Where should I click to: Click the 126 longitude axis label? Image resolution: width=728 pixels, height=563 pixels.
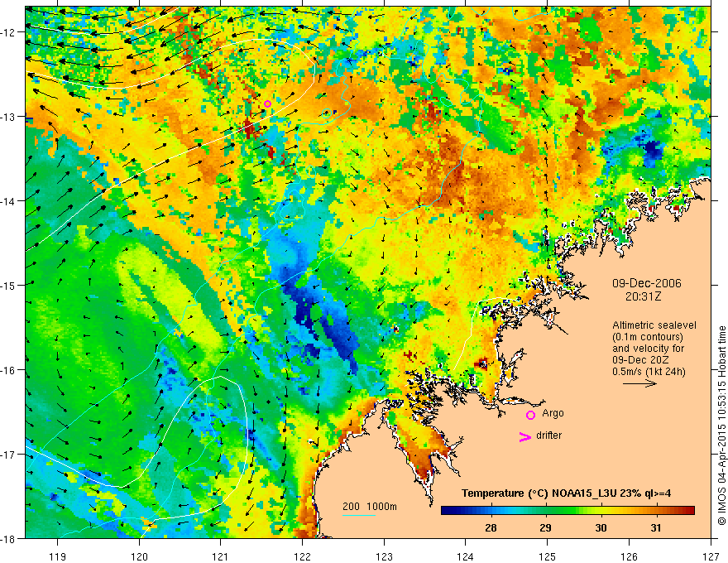tap(629, 556)
